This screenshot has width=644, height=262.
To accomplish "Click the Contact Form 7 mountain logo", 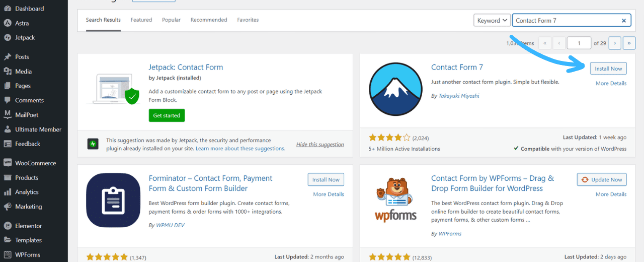I will [395, 90].
